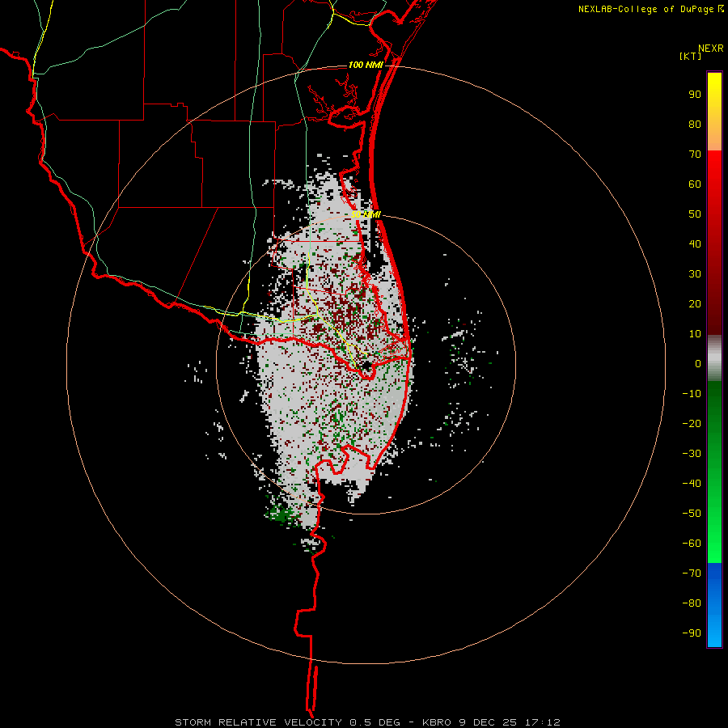Click the -60 knot scale value
Screen dimensions: 728x728
click(692, 544)
